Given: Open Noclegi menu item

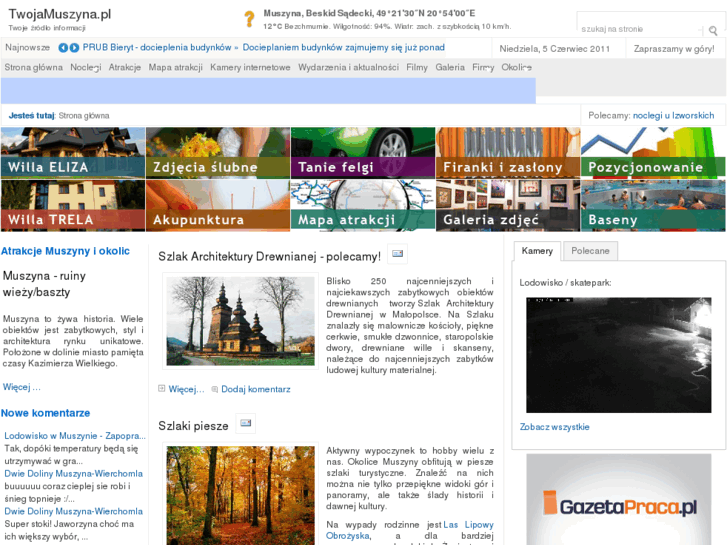Looking at the screenshot, I should coord(86,67).
